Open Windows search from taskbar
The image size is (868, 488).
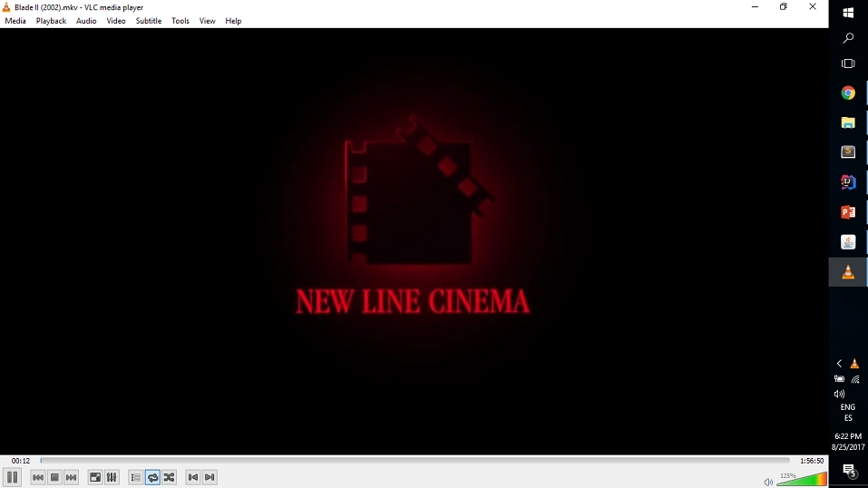point(848,38)
